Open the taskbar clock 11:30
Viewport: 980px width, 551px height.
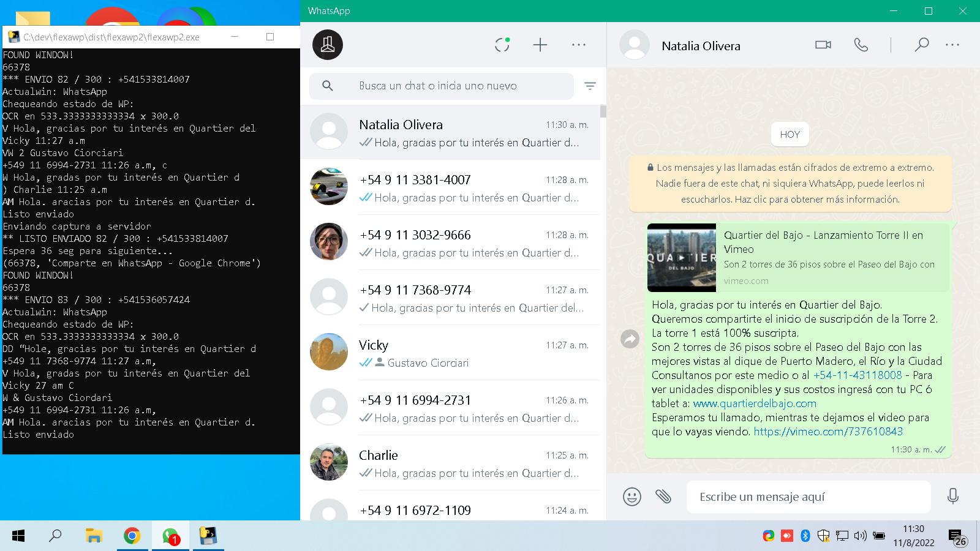tap(913, 536)
